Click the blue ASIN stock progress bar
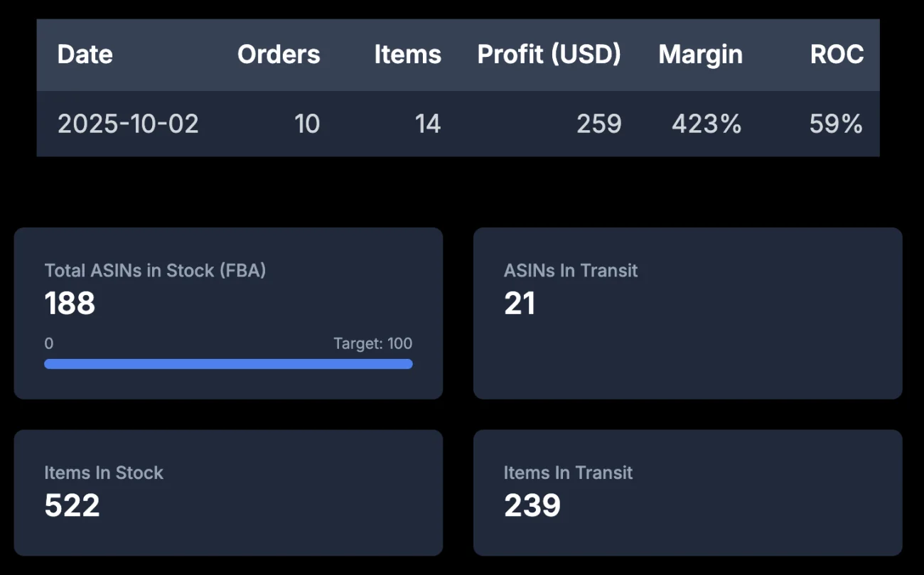The image size is (924, 575). coord(228,364)
